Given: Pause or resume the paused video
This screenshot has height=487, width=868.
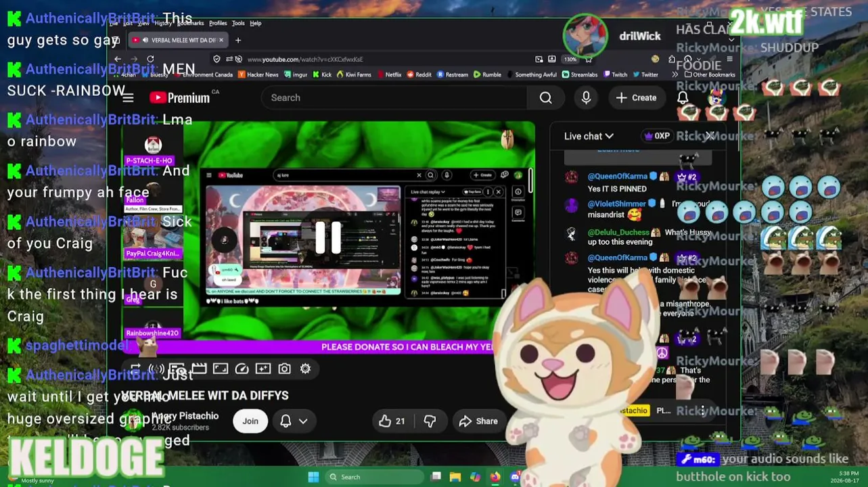Looking at the screenshot, I should coord(328,237).
